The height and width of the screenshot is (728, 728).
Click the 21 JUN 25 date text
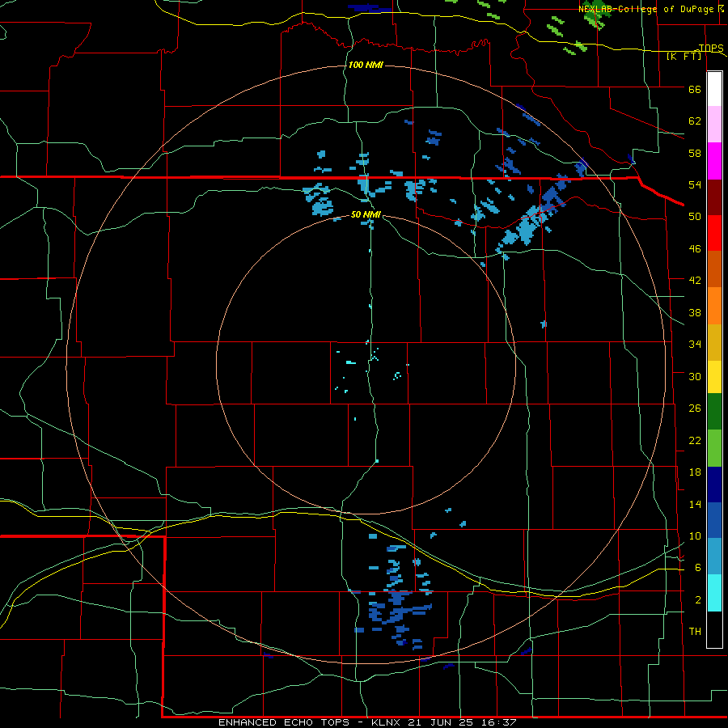click(x=440, y=722)
